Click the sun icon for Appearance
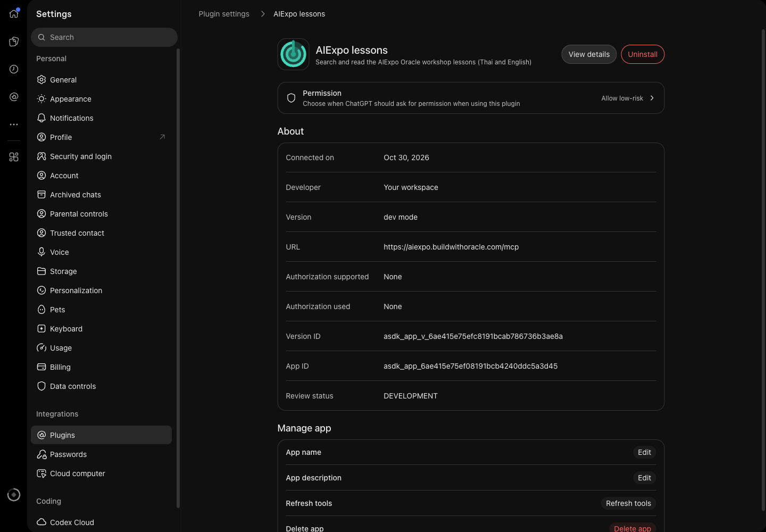Screen dimensions: 766x532 click(x=41, y=99)
